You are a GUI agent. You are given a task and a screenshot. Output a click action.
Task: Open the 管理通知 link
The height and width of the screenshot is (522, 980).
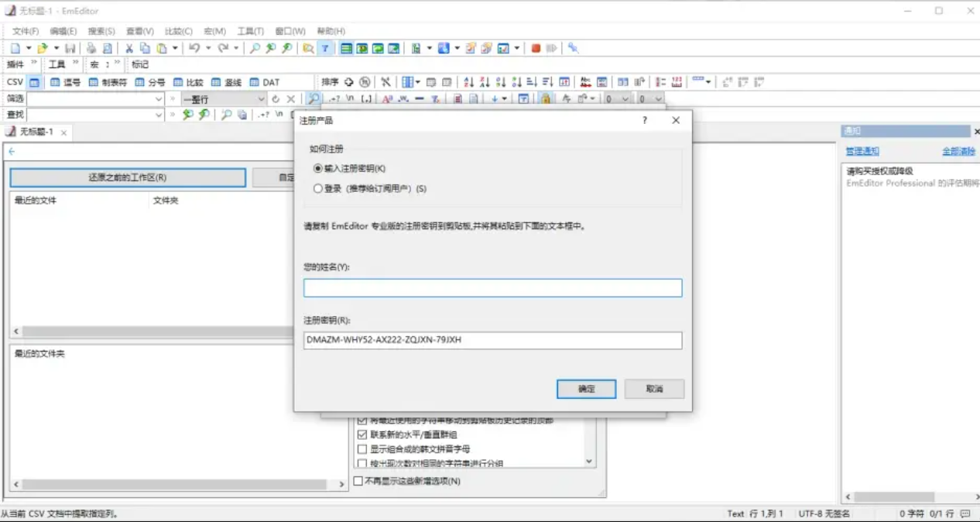[x=862, y=150]
